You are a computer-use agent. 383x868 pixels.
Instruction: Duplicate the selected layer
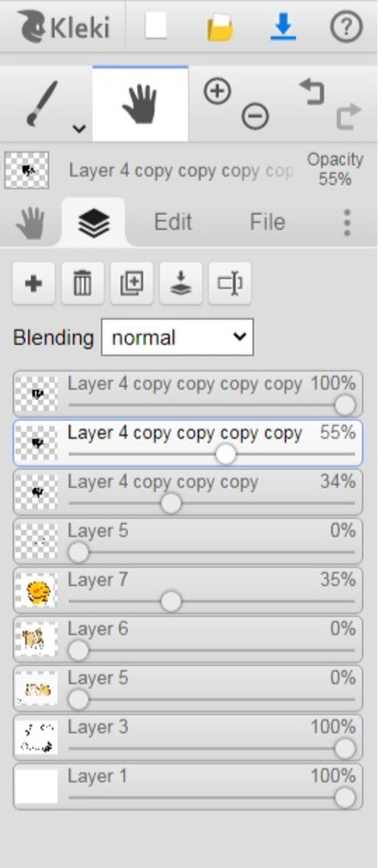point(132,283)
